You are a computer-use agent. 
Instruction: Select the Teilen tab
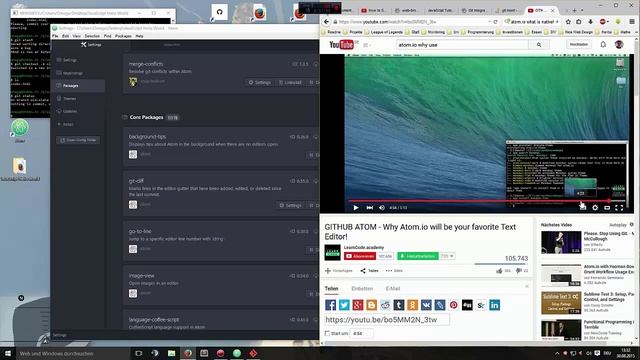click(331, 289)
